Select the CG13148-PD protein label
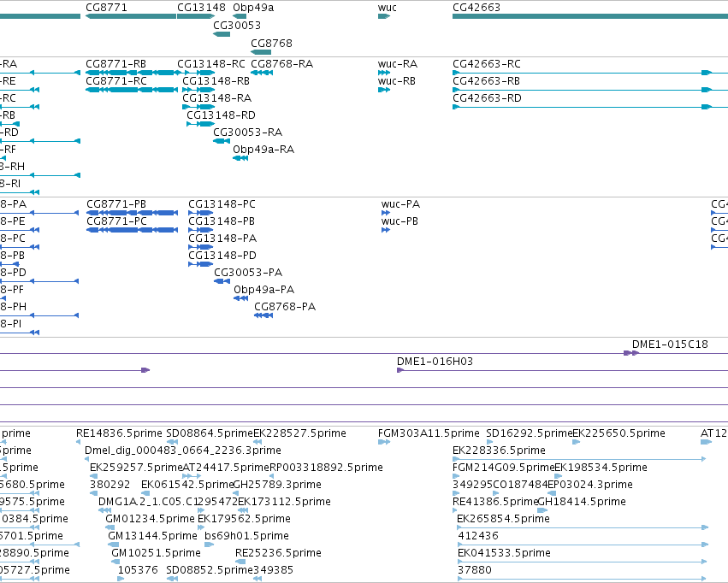The width and height of the screenshot is (728, 583). (x=222, y=256)
